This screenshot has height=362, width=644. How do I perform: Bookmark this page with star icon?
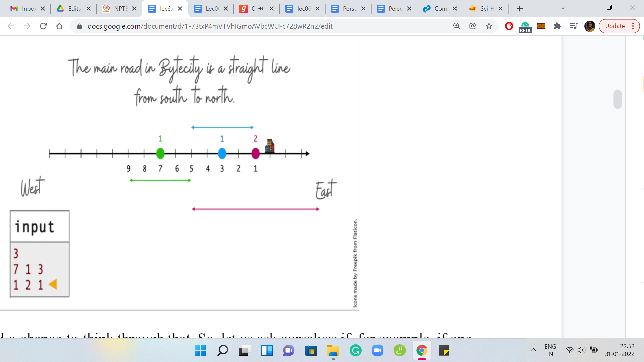pos(489,26)
